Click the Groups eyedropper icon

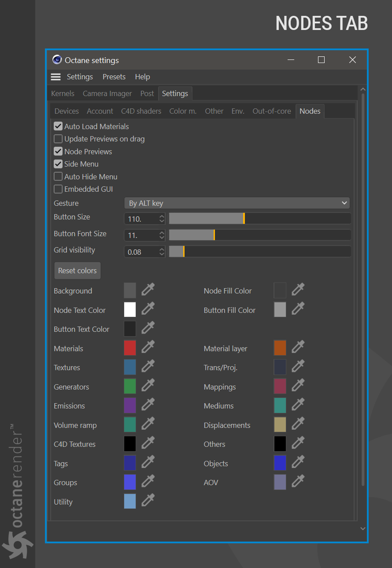coord(148,481)
